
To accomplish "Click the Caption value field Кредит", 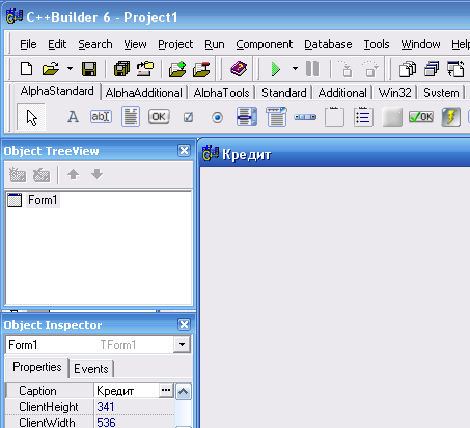I will (x=126, y=391).
